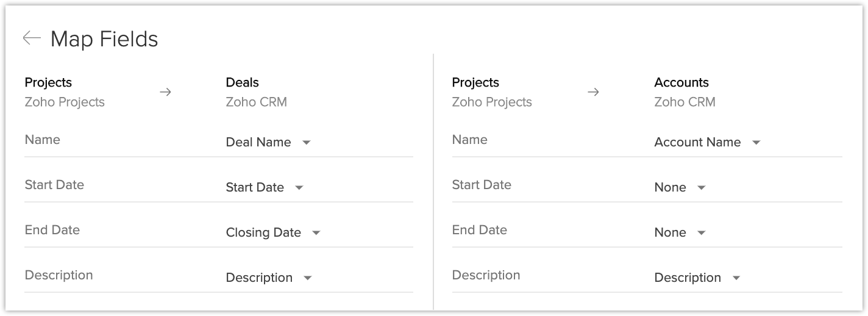Expand the Deals Description dropdown
868x316 pixels.
click(269, 278)
